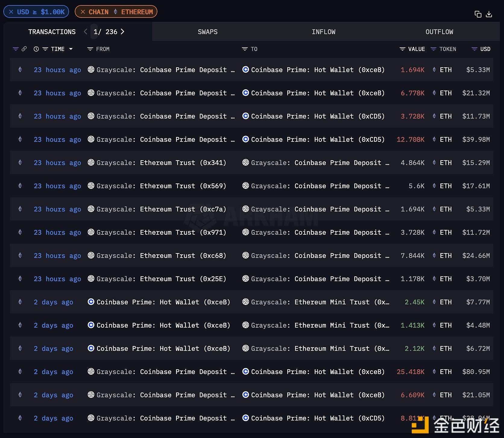Screen dimensions: 504x438
Task: Open Ethereum icon of the $5.33M first row
Action: [x=20, y=69]
